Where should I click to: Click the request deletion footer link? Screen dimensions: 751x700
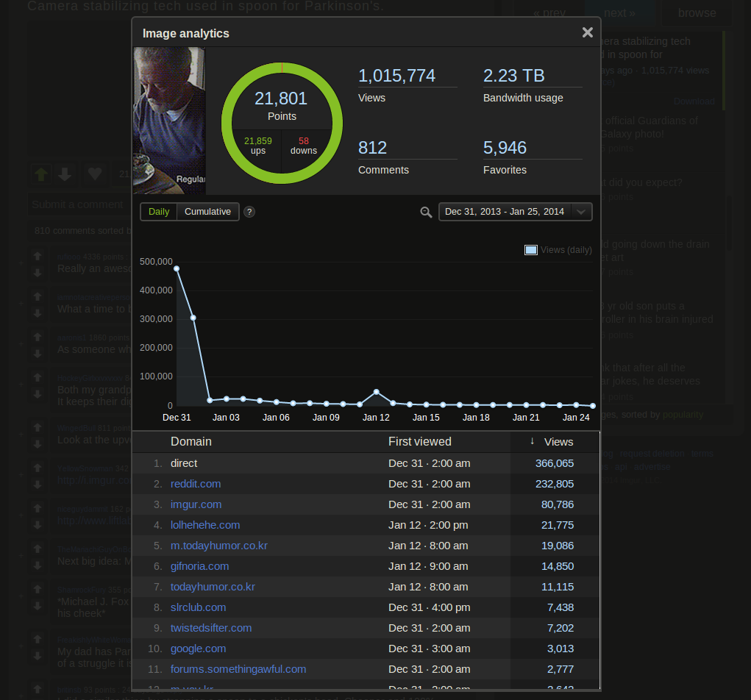[x=652, y=454]
